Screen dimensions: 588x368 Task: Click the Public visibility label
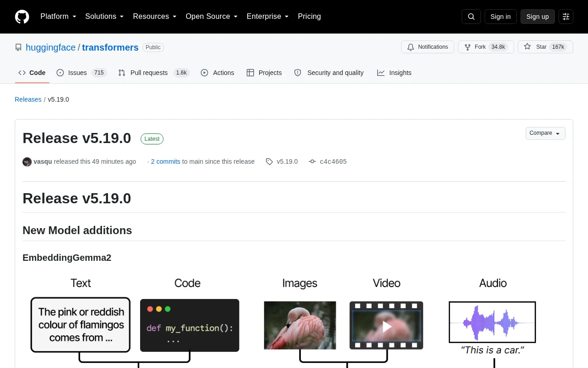point(153,47)
